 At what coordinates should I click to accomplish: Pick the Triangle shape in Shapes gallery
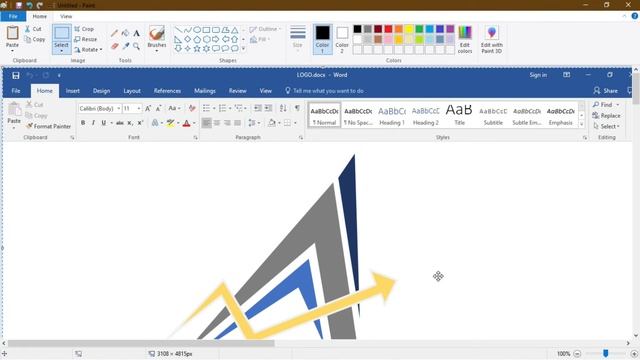[x=235, y=30]
